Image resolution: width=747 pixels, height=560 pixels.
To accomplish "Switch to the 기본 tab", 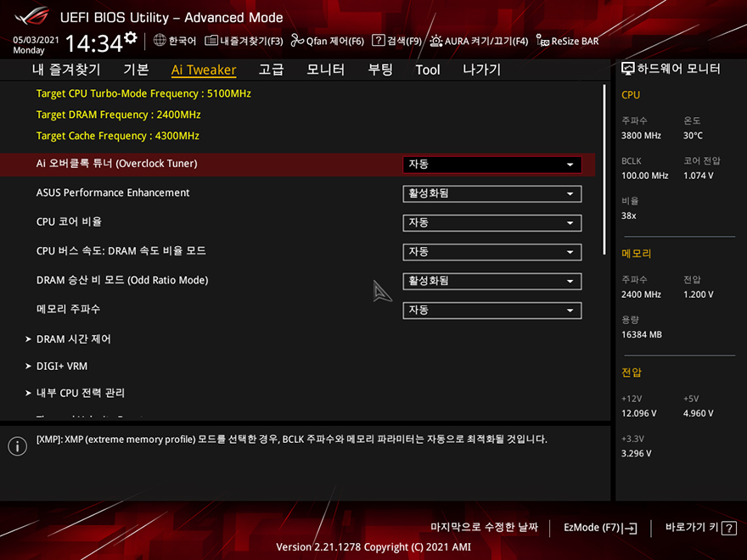I will tap(137, 70).
